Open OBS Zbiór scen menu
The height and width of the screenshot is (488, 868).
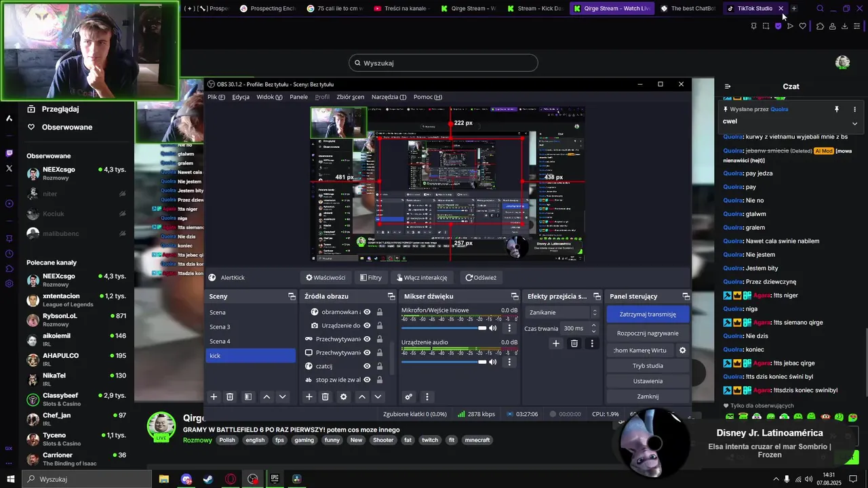350,97
